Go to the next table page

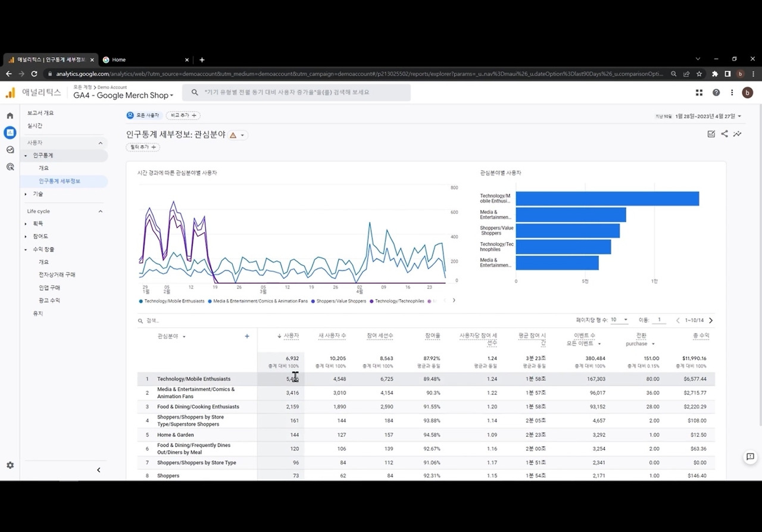pyautogui.click(x=711, y=320)
